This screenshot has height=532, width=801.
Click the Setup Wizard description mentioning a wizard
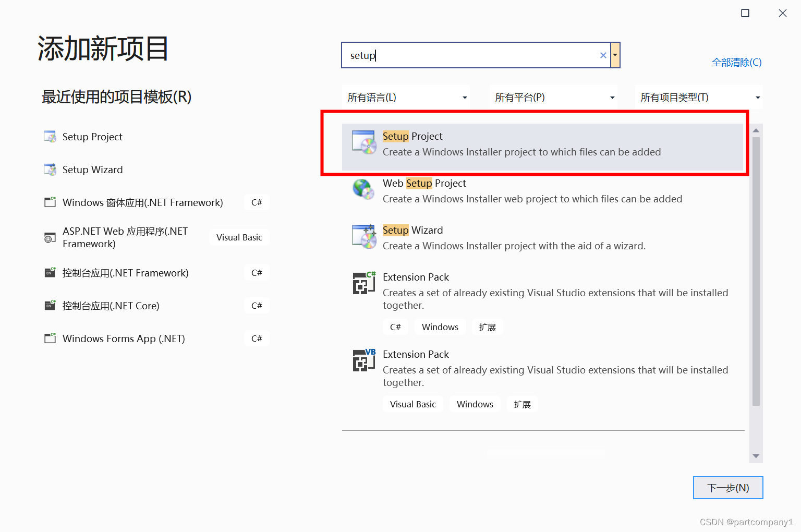coord(514,246)
